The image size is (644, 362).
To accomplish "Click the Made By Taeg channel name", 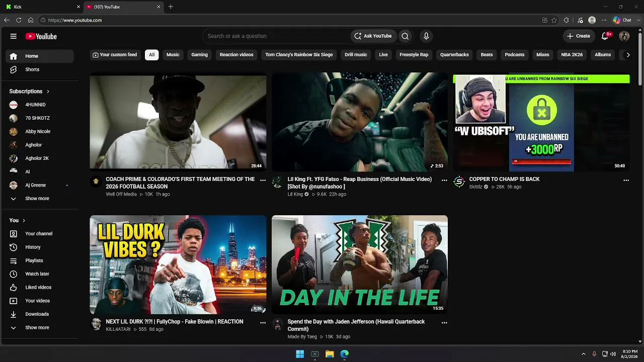I will 302,337.
